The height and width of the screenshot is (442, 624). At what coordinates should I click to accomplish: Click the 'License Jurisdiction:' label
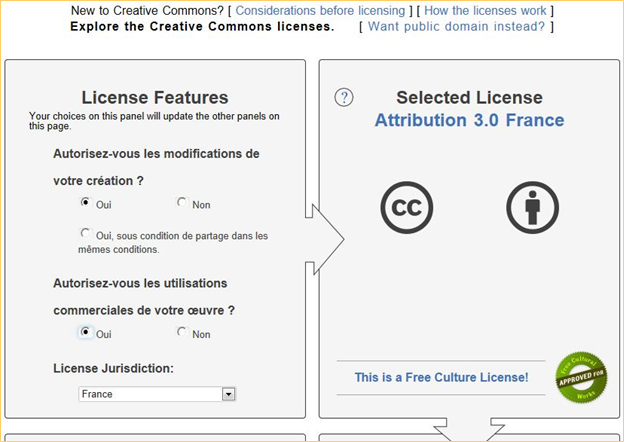click(114, 368)
